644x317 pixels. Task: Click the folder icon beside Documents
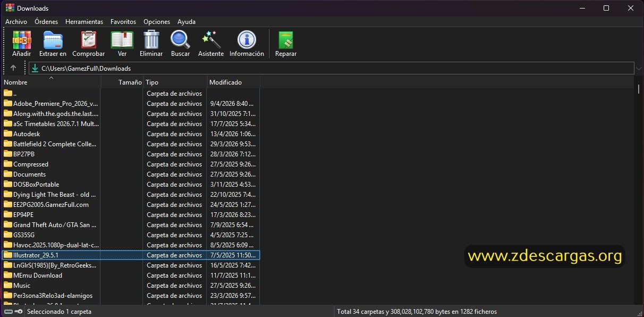8,174
